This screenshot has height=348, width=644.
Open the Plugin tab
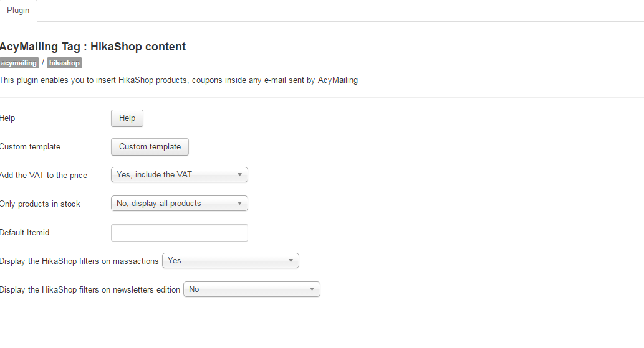(18, 11)
